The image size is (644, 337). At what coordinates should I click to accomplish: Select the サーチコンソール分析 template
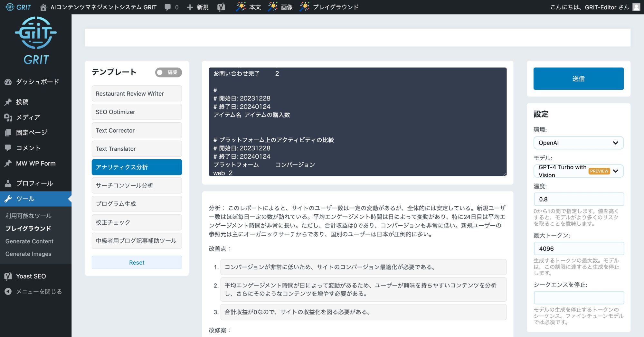[137, 186]
